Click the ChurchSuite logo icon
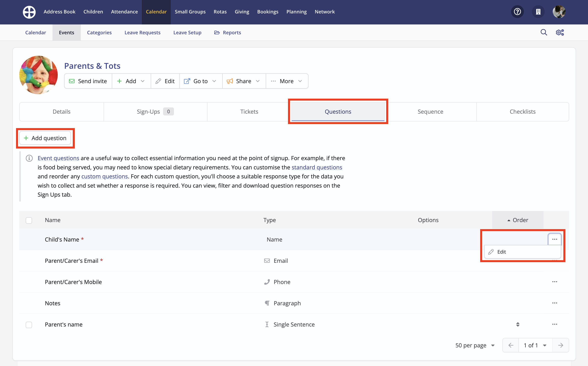 [x=29, y=12]
